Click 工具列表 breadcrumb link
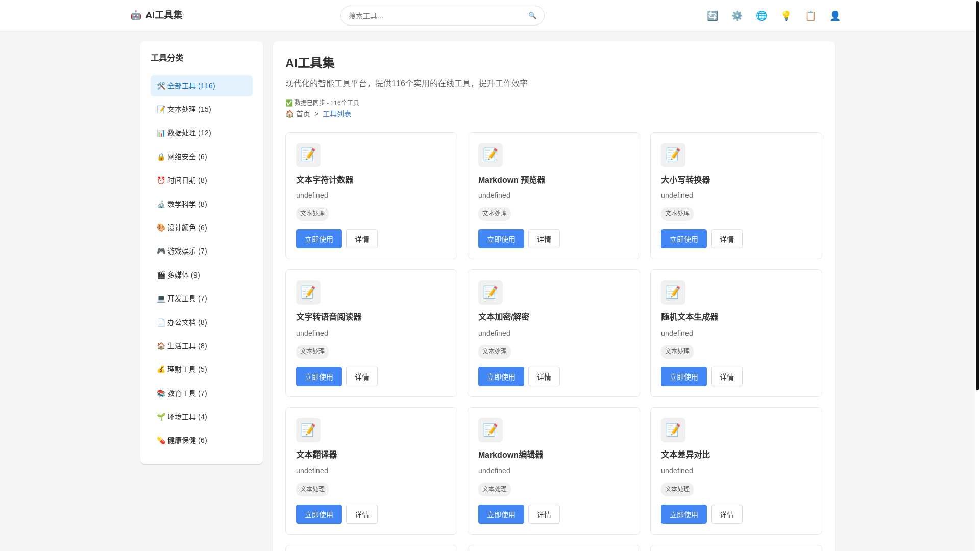Screen dimensions: 980x551 (337, 114)
